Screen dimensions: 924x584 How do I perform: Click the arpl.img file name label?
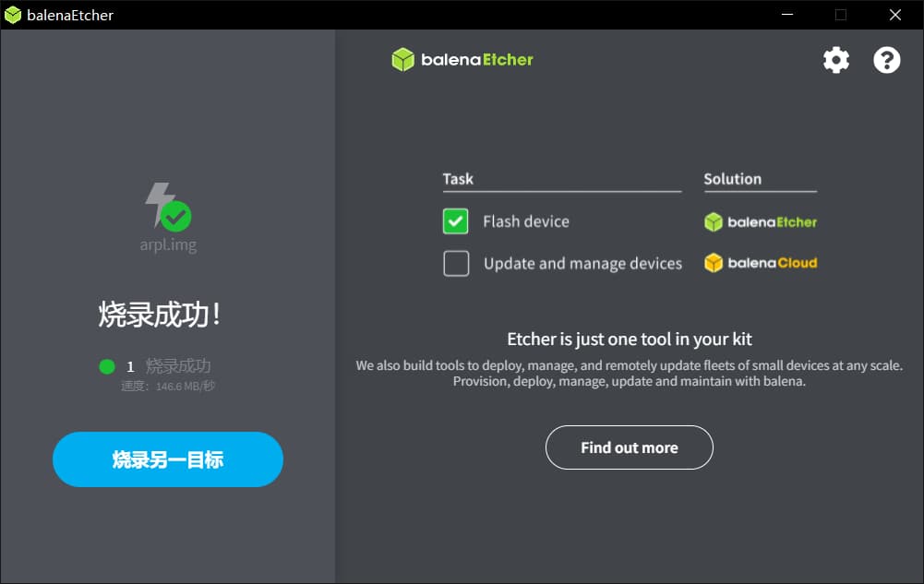[x=167, y=245]
